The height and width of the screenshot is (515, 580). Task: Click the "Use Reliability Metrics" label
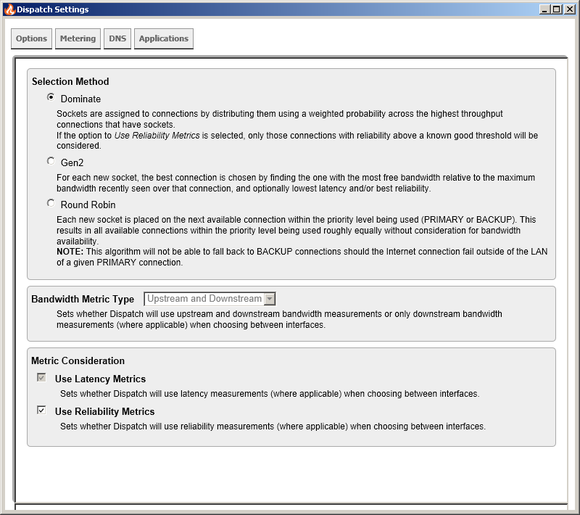pos(105,411)
